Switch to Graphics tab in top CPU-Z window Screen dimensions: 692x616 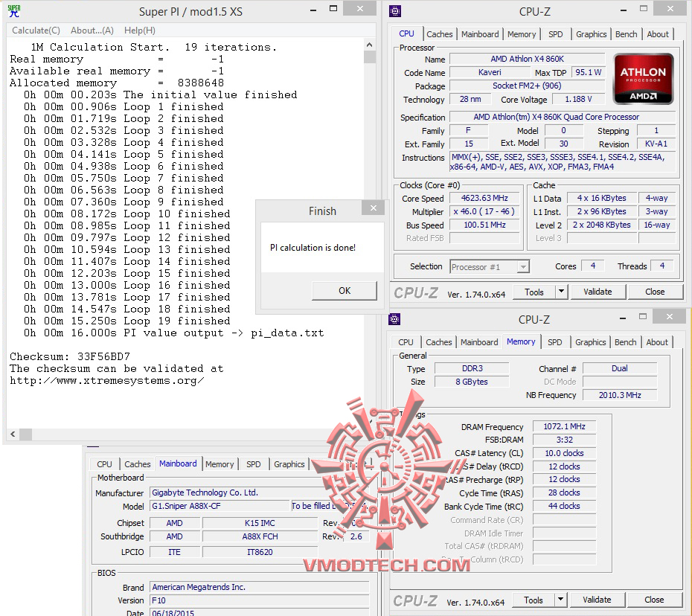pyautogui.click(x=591, y=34)
